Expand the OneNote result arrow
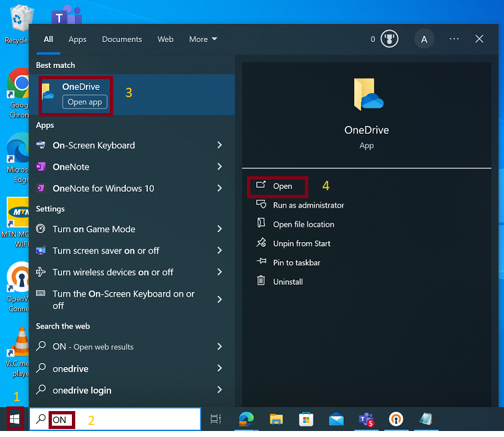Viewport: 504px width, 437px height. point(220,166)
